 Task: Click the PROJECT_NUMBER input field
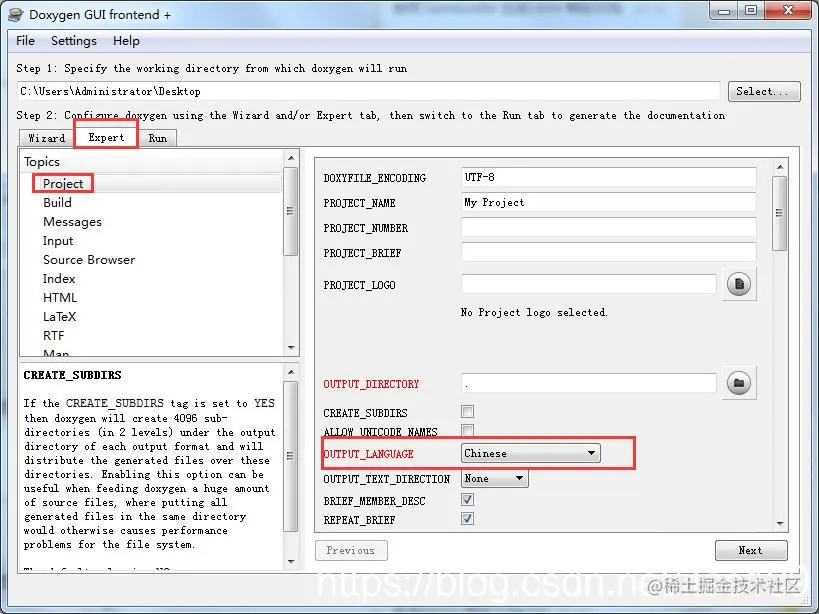click(609, 227)
